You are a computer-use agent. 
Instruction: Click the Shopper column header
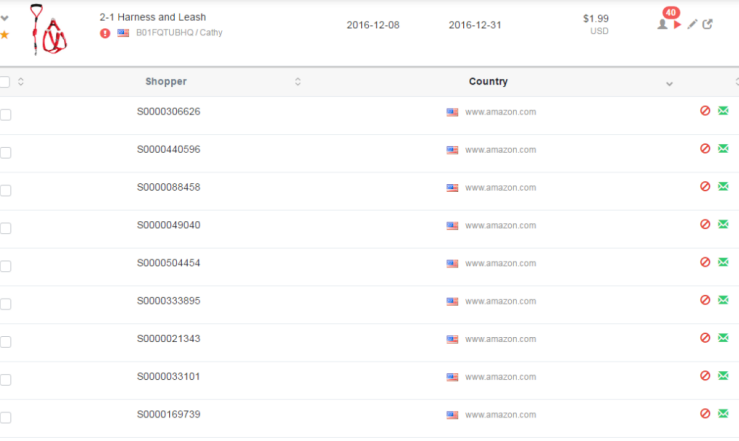(x=166, y=82)
